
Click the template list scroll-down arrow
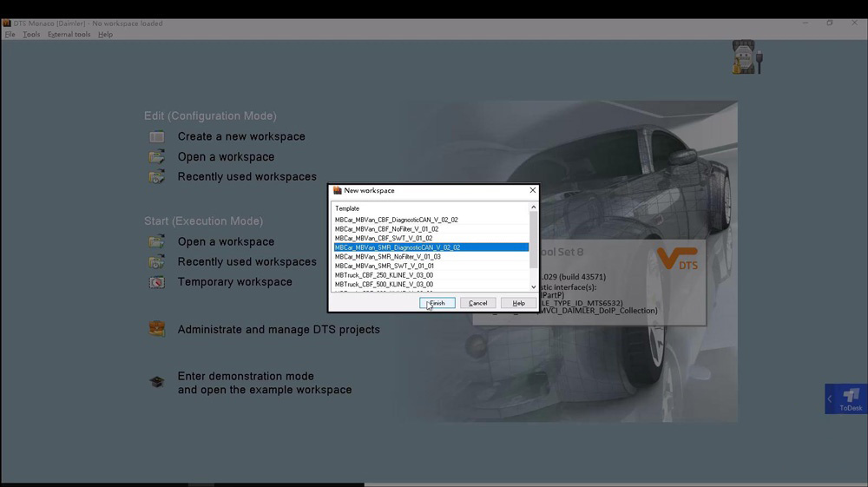click(534, 286)
